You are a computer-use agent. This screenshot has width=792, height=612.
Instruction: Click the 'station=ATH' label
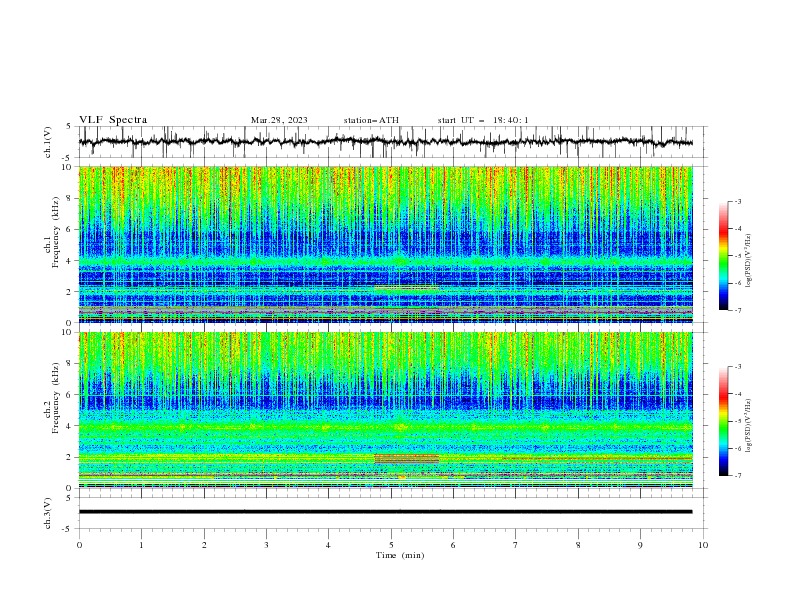(371, 120)
